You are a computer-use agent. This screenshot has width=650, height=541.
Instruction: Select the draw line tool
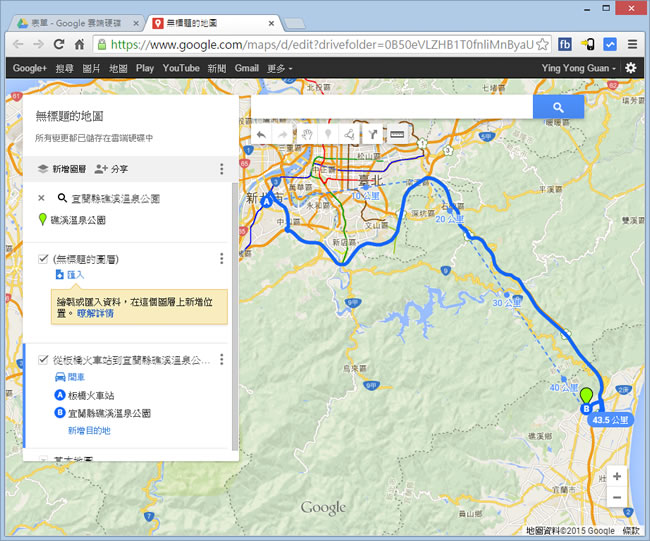point(349,134)
